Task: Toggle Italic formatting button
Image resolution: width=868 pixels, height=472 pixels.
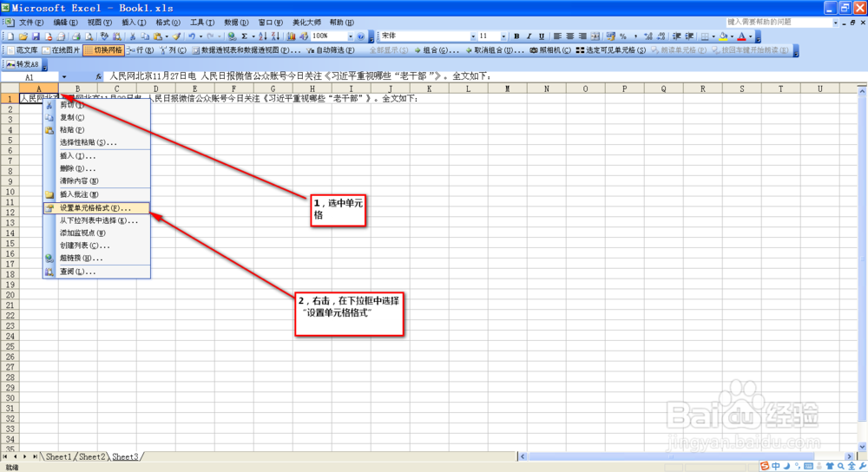Action: click(x=529, y=36)
